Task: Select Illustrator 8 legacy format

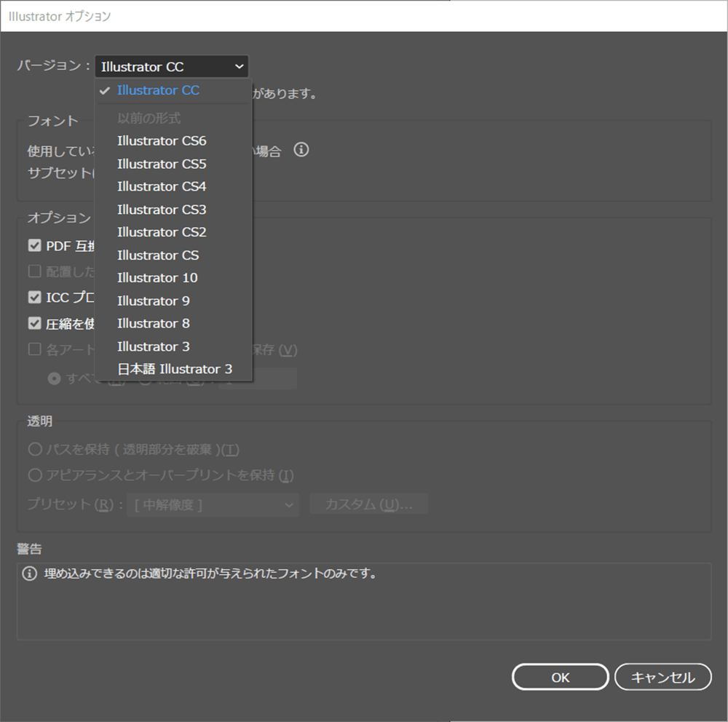Action: point(174,324)
